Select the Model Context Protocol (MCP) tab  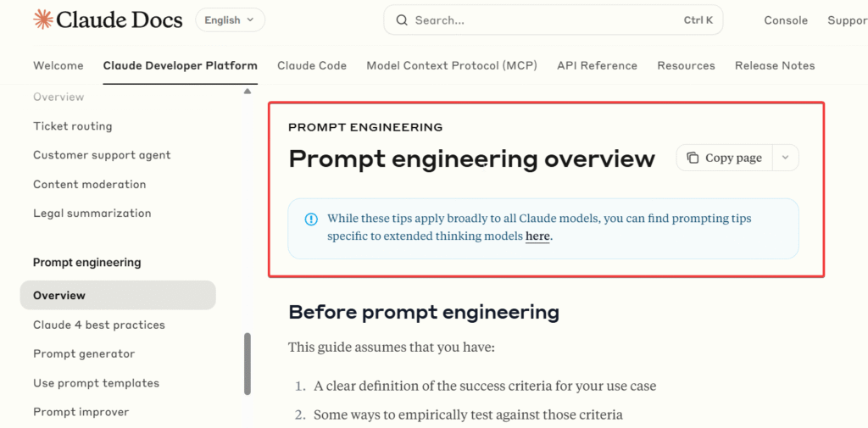click(452, 65)
